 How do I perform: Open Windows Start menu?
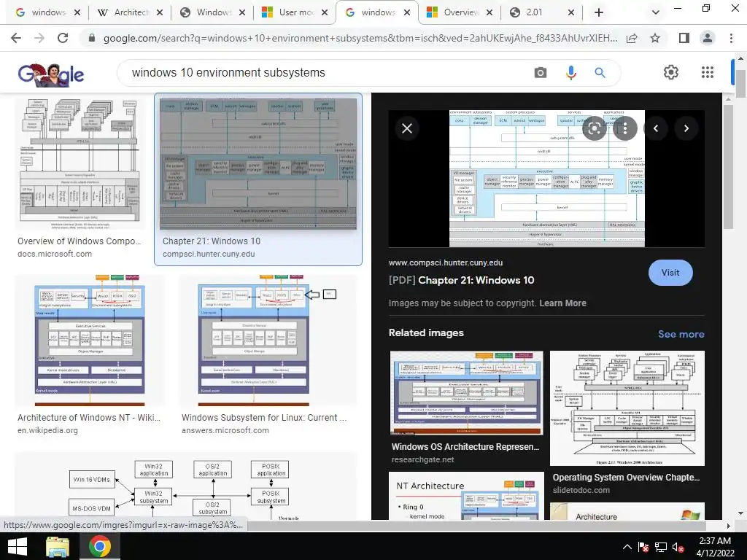point(18,547)
